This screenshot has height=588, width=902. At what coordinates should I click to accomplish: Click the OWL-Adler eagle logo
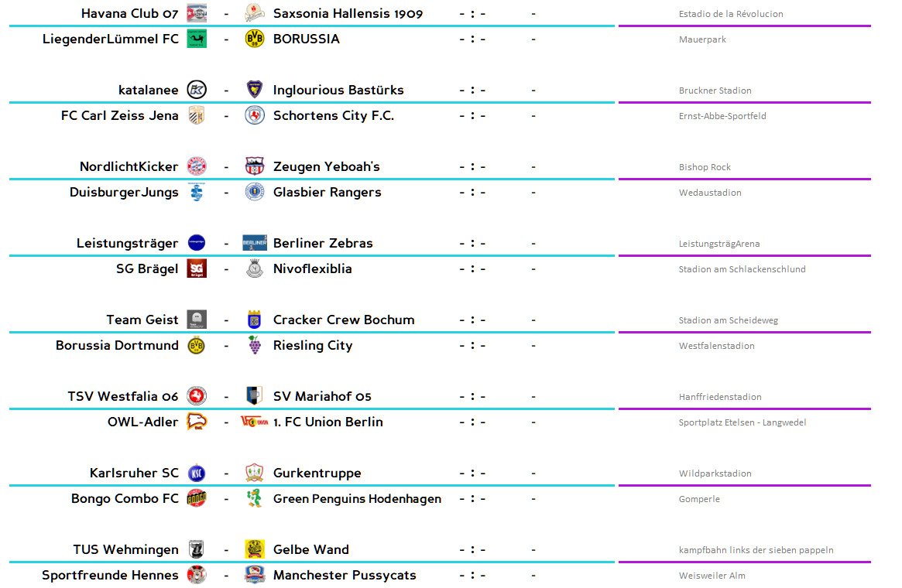[x=197, y=422]
